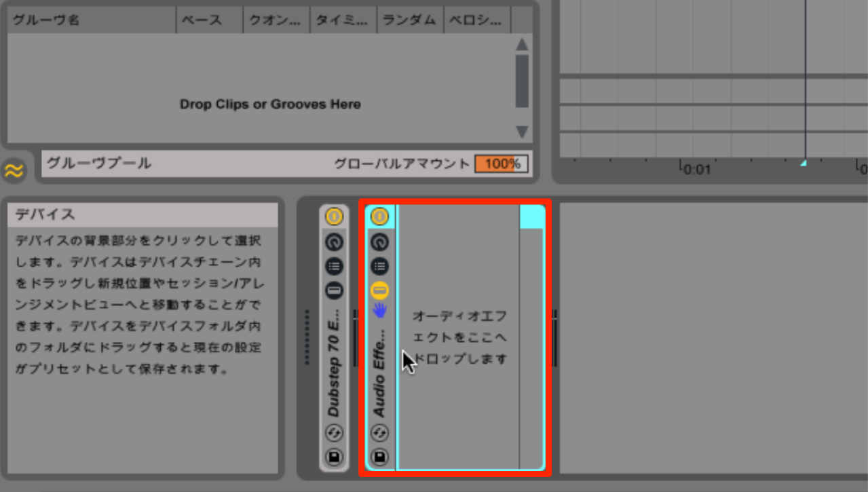Click groove pool scrollbar up arrow
Screen dimensions: 868x492
[x=522, y=45]
